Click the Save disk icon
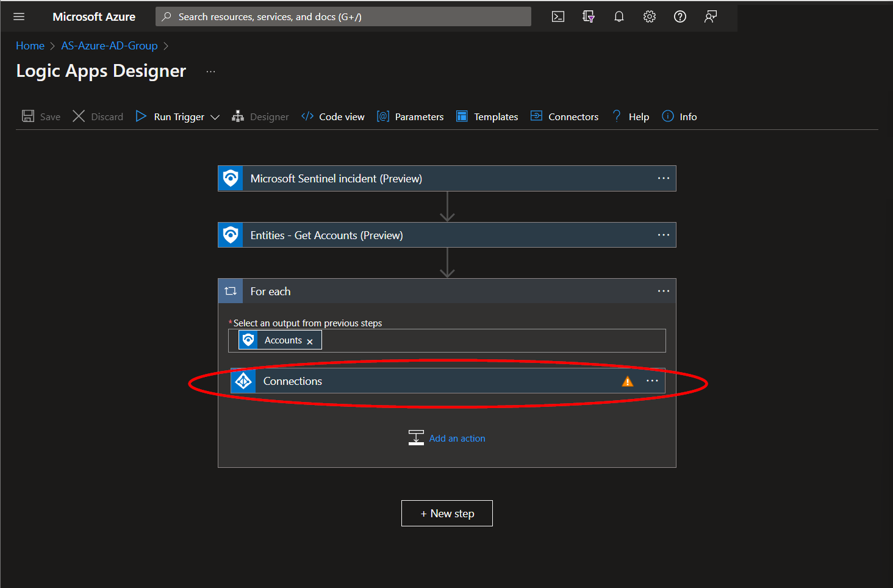Image resolution: width=893 pixels, height=588 pixels. (28, 116)
